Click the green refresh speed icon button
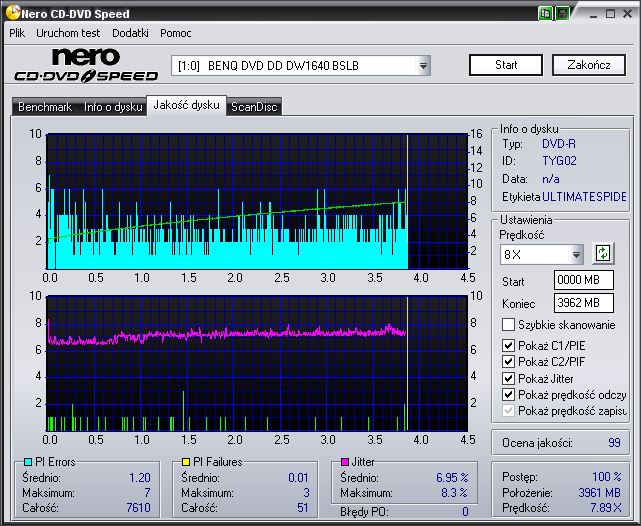Viewport: 641px width, 526px height. point(603,253)
